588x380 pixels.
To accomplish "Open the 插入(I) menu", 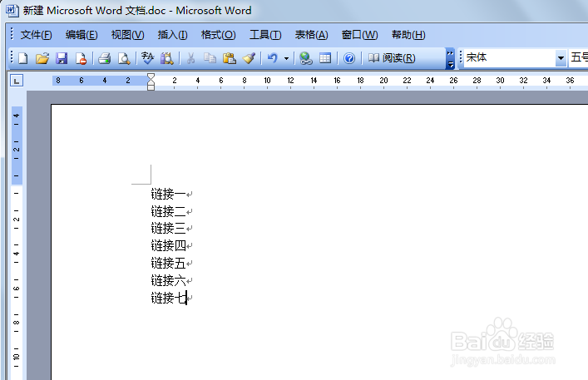I will [x=172, y=35].
